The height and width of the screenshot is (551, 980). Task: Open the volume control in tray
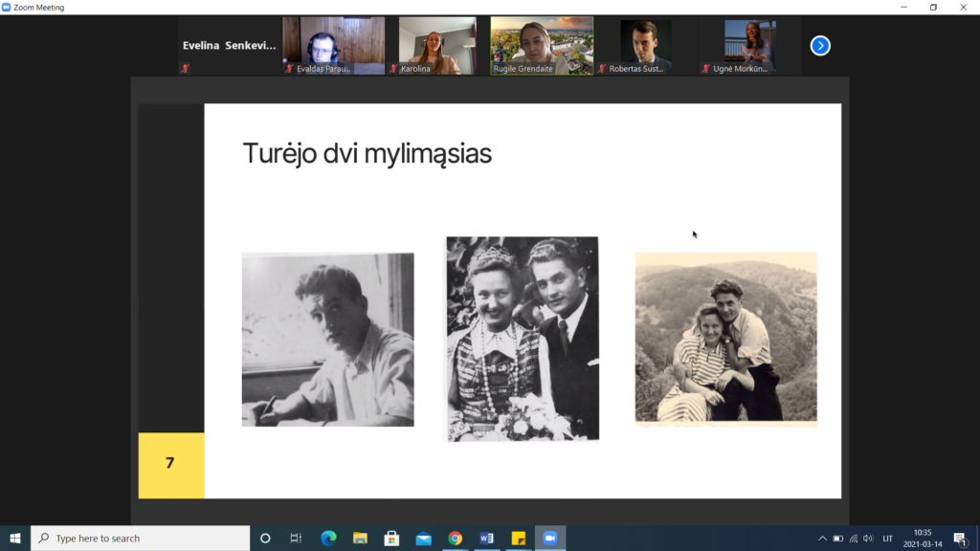(x=868, y=539)
